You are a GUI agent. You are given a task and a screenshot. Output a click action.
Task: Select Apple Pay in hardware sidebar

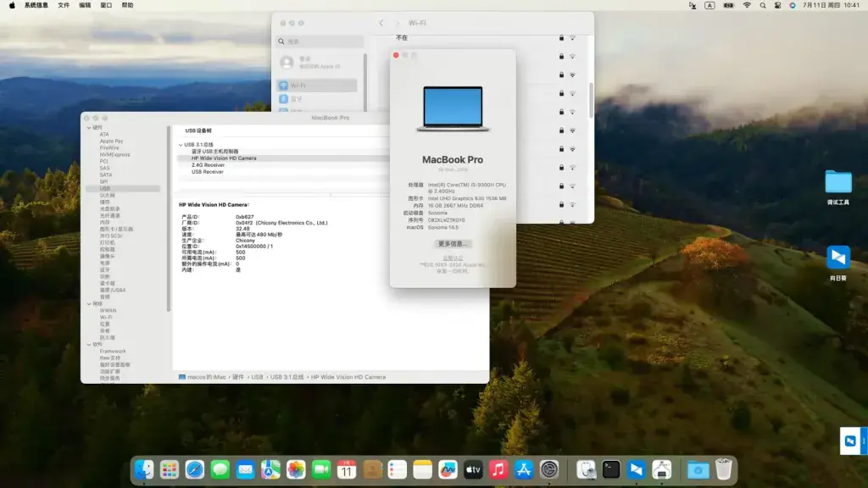111,141
